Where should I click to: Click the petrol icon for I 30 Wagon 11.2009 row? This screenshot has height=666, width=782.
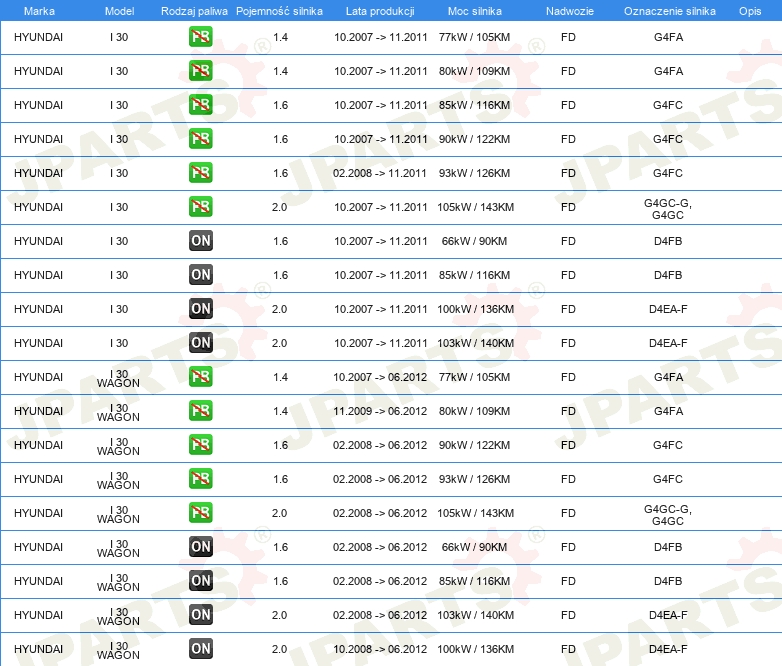tap(200, 411)
